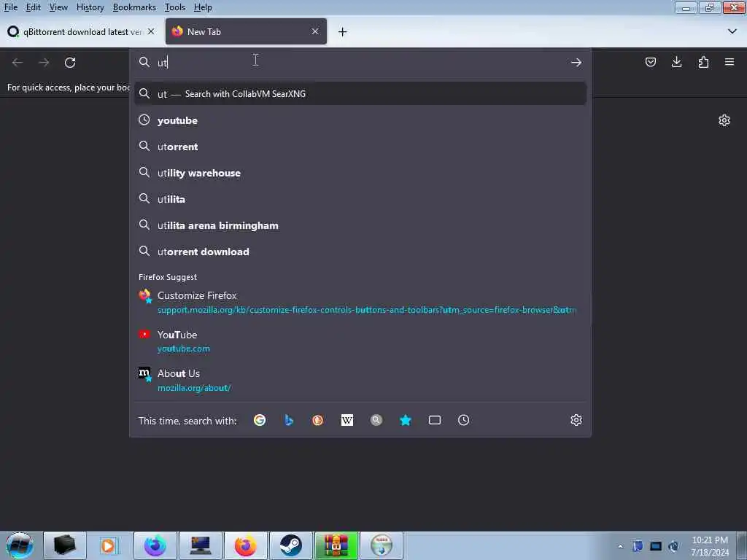Image resolution: width=747 pixels, height=560 pixels.
Task: Search this time with DuckDuckGo
Action: (x=318, y=420)
